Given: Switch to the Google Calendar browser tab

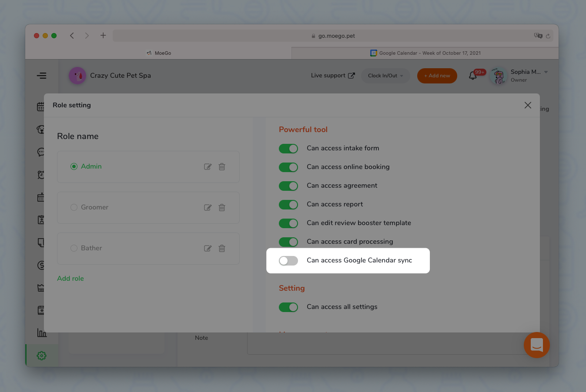Looking at the screenshot, I should click(x=425, y=53).
